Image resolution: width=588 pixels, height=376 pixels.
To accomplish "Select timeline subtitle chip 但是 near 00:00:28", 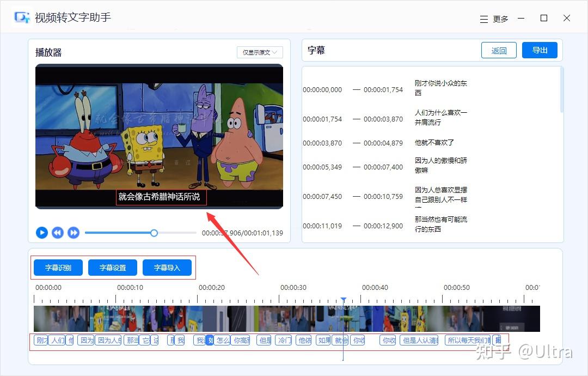I will click(264, 341).
